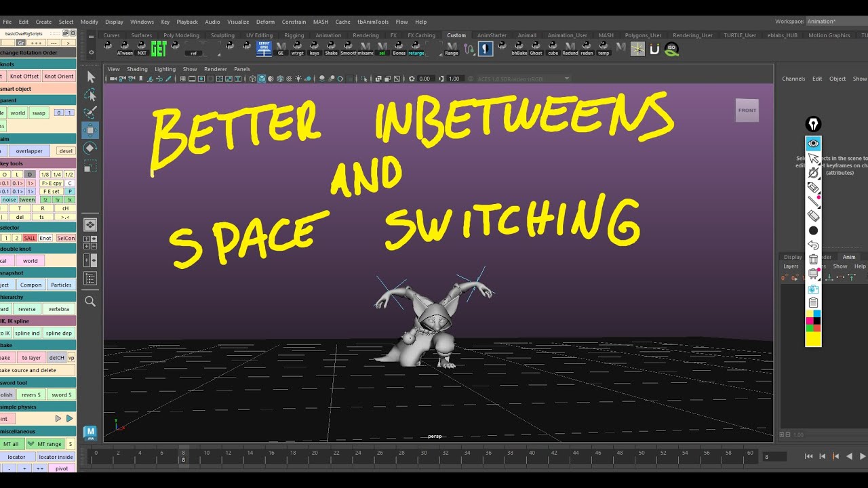Image resolution: width=868 pixels, height=488 pixels.
Task: Click the green GET shelf icon
Action: tap(159, 48)
